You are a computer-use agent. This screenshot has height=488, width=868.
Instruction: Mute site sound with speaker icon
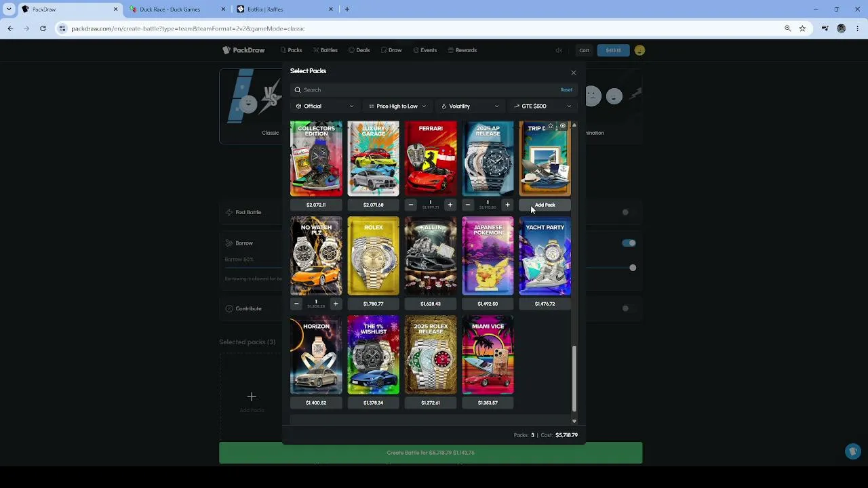tap(559, 50)
